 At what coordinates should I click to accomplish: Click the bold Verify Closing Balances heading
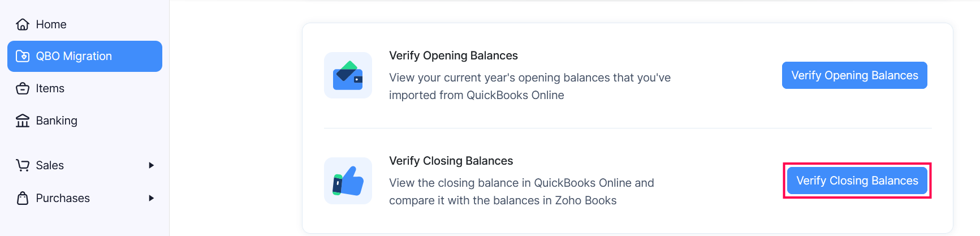[451, 161]
